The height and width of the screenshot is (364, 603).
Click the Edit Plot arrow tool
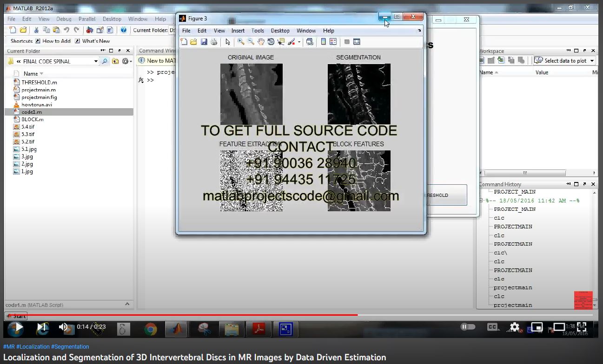pyautogui.click(x=227, y=42)
